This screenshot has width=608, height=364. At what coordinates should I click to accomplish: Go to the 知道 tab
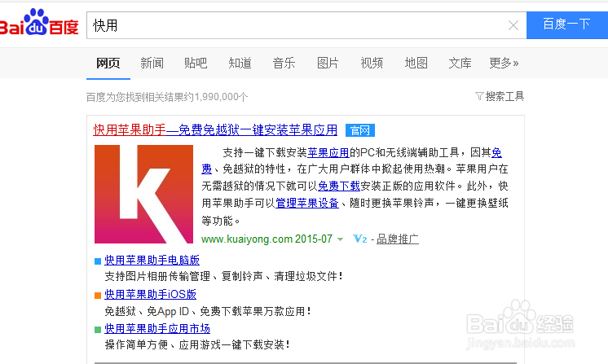[x=240, y=63]
